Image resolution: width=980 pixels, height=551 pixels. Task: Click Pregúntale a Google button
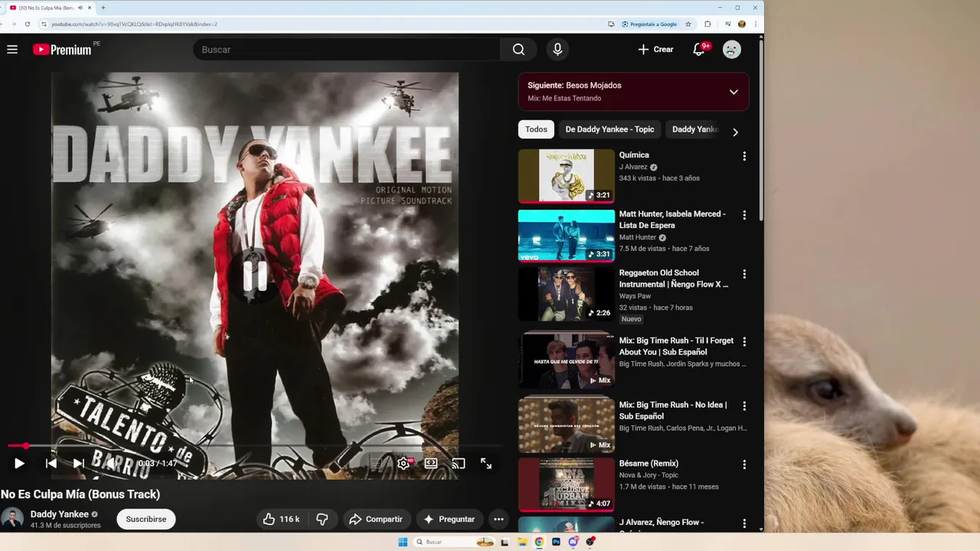pos(649,24)
